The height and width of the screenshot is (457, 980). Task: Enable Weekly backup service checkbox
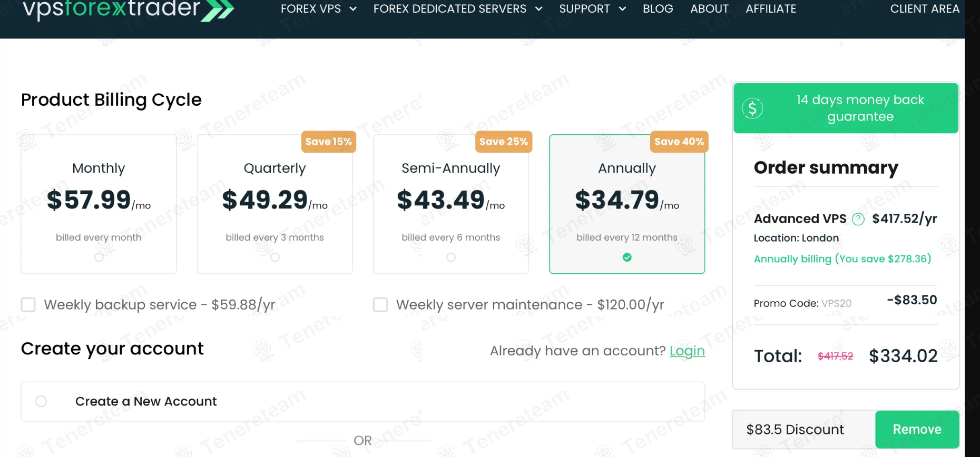point(28,305)
